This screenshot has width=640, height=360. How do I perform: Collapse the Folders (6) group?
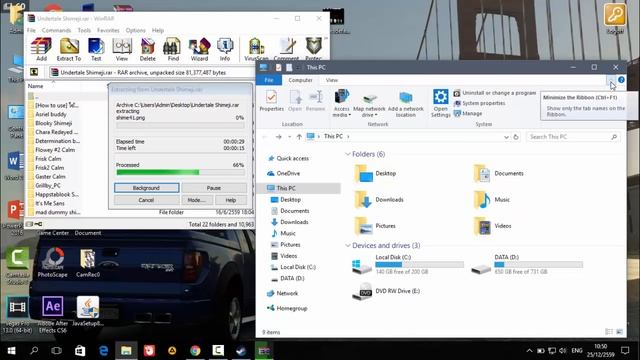348,154
